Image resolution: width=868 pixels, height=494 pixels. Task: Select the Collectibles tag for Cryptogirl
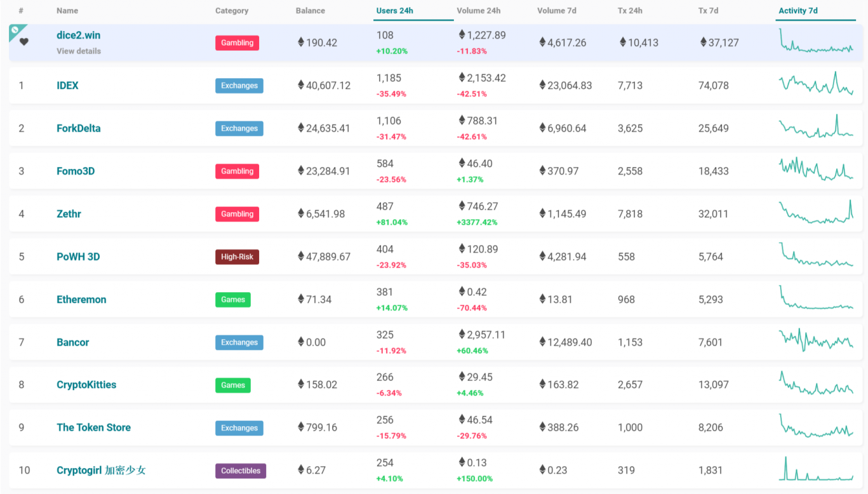[x=240, y=471]
